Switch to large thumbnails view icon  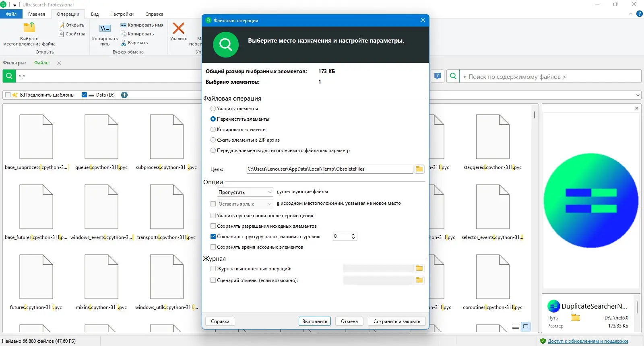(526, 327)
